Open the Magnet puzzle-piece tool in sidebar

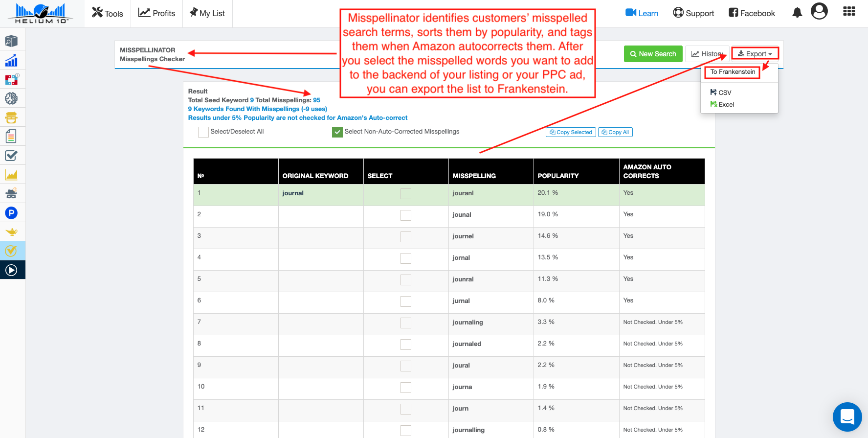[x=11, y=79]
